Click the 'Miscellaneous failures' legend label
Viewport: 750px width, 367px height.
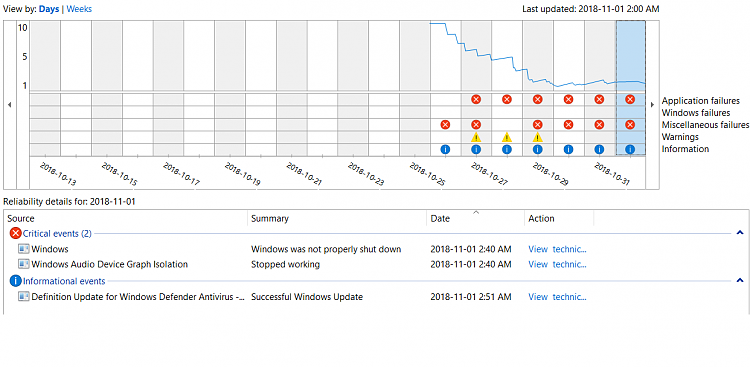point(706,125)
